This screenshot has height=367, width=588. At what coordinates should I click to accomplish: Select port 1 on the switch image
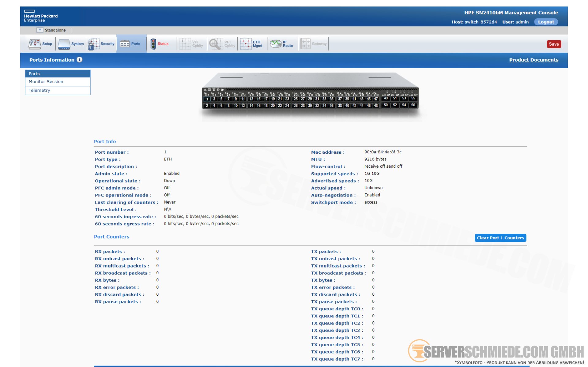tap(207, 99)
